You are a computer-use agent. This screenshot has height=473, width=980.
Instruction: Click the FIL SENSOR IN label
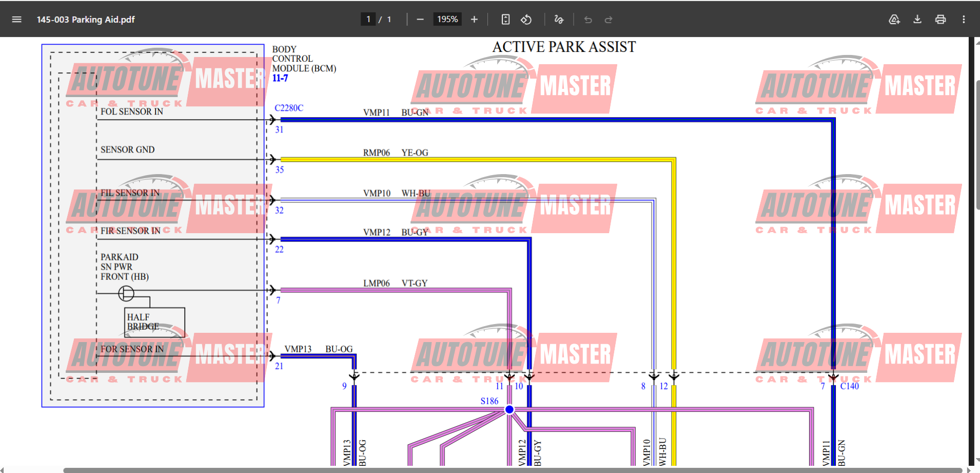tap(130, 193)
